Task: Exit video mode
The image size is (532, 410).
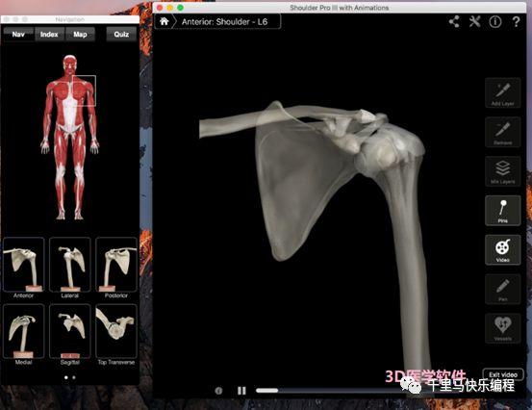Action: [503, 374]
